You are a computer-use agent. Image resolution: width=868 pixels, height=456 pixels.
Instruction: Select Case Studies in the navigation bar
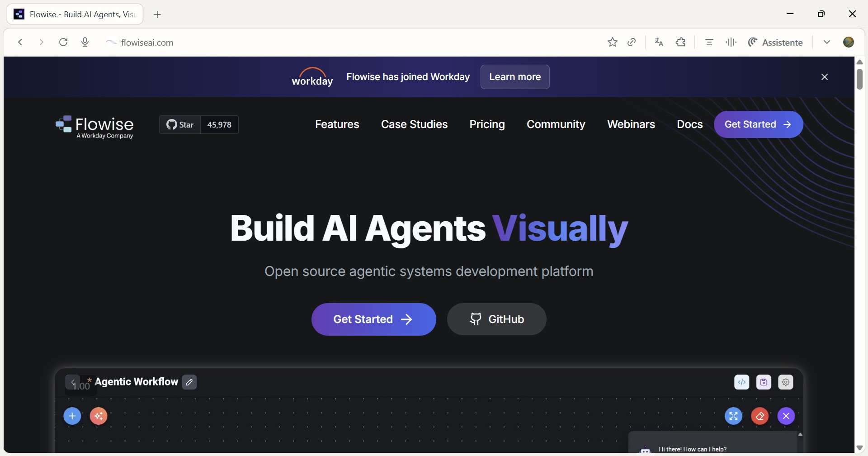tap(414, 124)
